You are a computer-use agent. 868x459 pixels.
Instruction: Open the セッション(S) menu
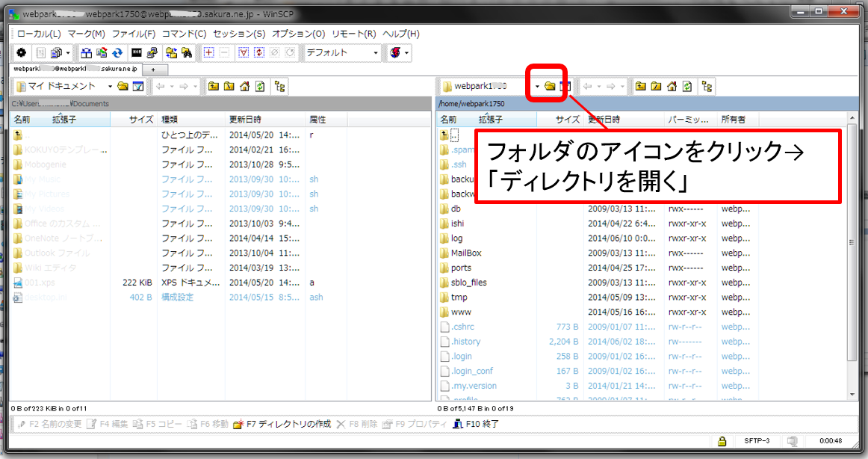[239, 34]
